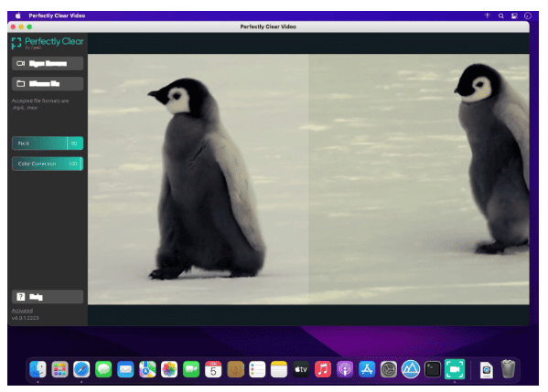548x392 pixels.
Task: Click the camera-icon button in the sidebar
Action: [x=48, y=64]
